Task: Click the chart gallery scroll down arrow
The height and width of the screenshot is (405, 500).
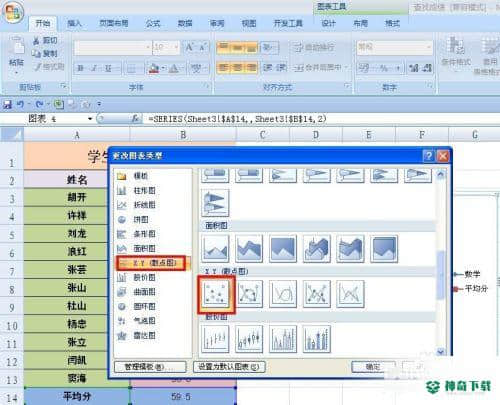Action: pyautogui.click(x=441, y=351)
